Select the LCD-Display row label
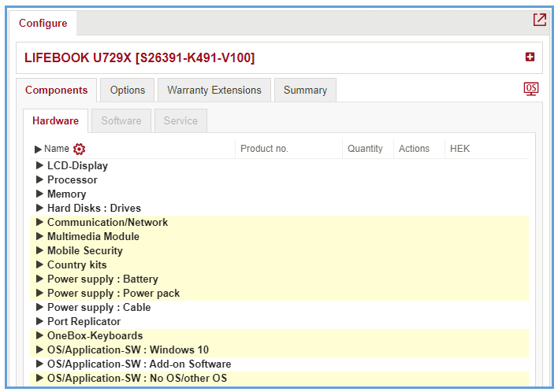The width and height of the screenshot is (558, 392). pyautogui.click(x=77, y=165)
